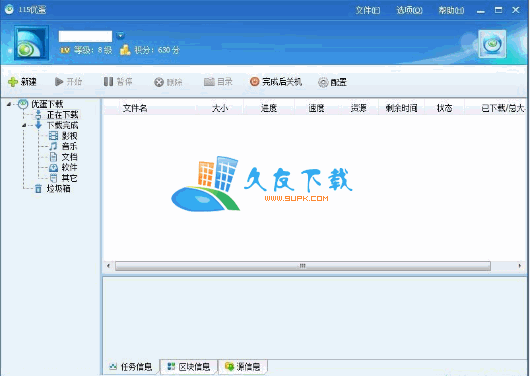Click the 积分: 630 分 text
This screenshot has width=530, height=376.
tap(157, 50)
